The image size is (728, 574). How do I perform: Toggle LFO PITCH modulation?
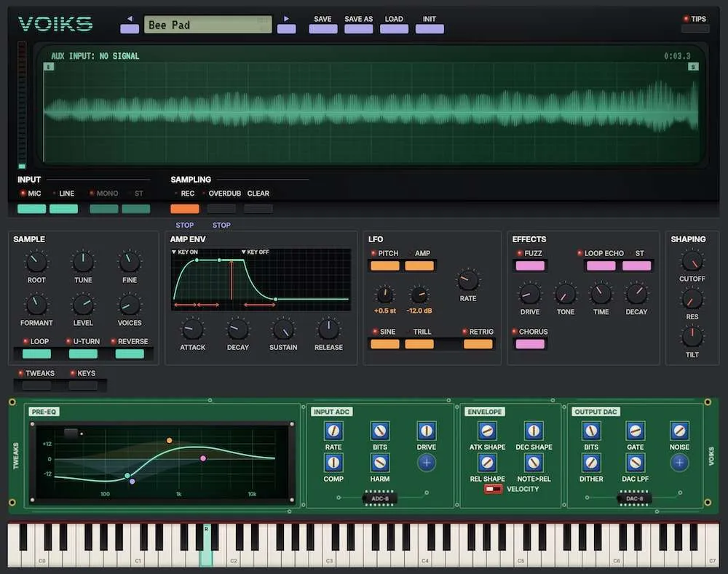tap(385, 266)
